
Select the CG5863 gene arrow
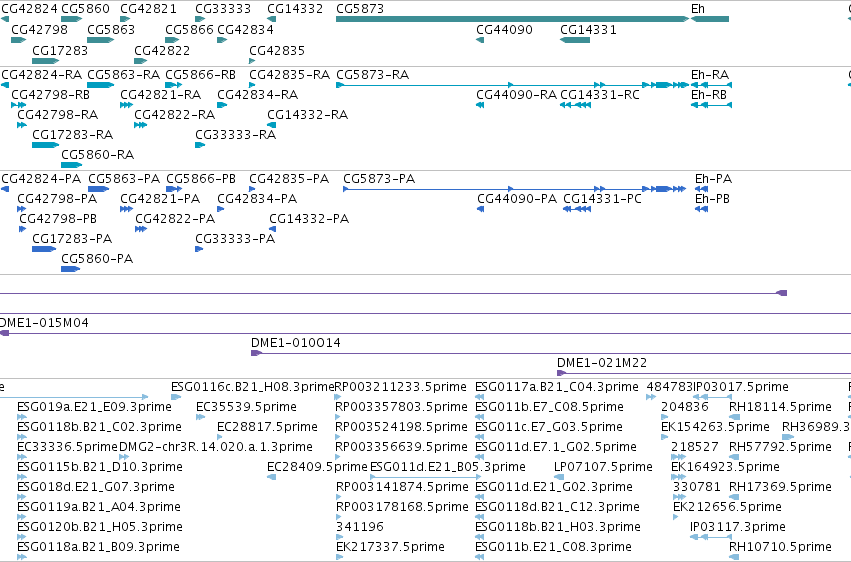coord(100,40)
